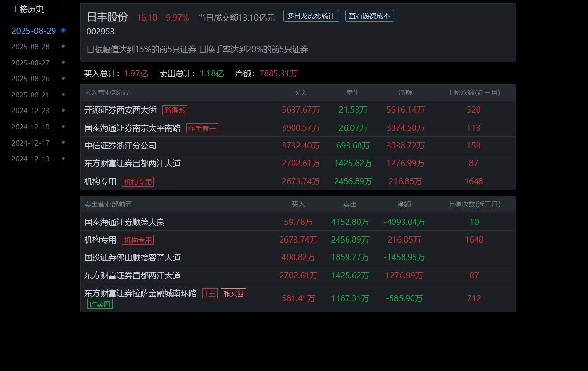
Task: Click the 卖出营业部前五 table header
Action: 108,204
